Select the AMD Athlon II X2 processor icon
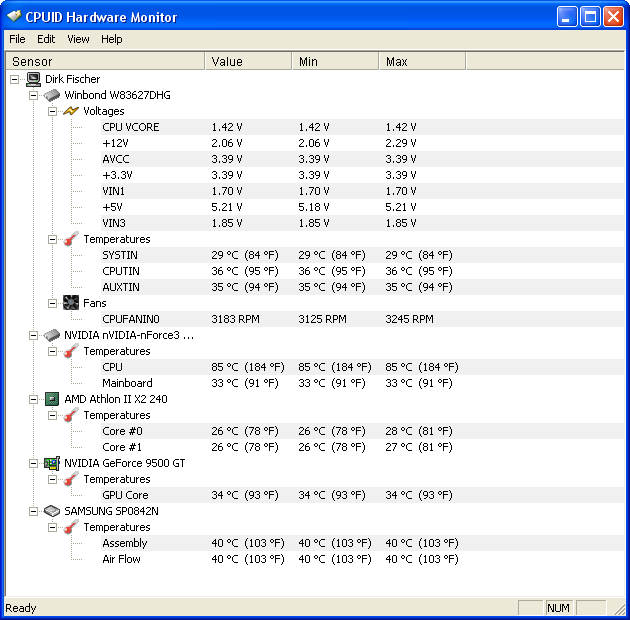This screenshot has height=620, width=630. (x=52, y=399)
